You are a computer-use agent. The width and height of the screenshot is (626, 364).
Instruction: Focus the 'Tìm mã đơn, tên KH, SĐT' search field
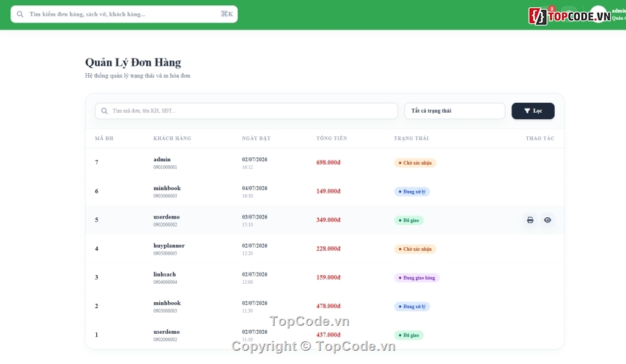pos(246,111)
